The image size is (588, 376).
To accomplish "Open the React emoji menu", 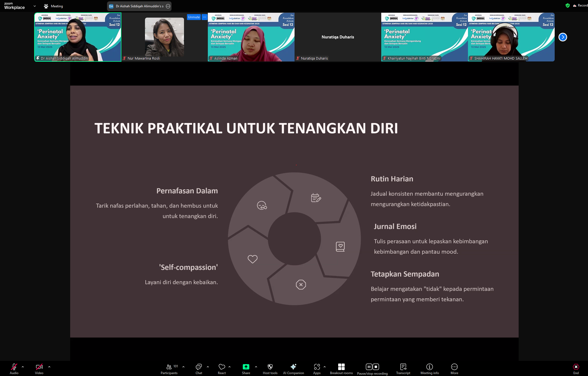I will coord(222,369).
